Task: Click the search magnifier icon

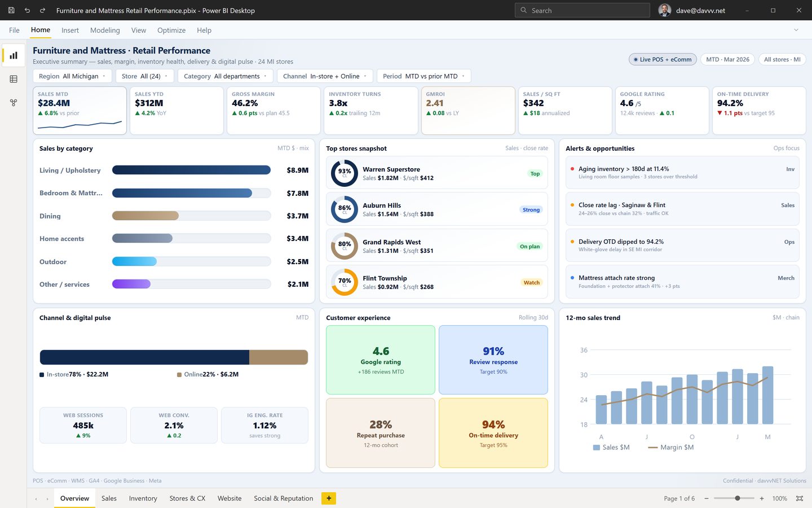Action: [x=524, y=10]
